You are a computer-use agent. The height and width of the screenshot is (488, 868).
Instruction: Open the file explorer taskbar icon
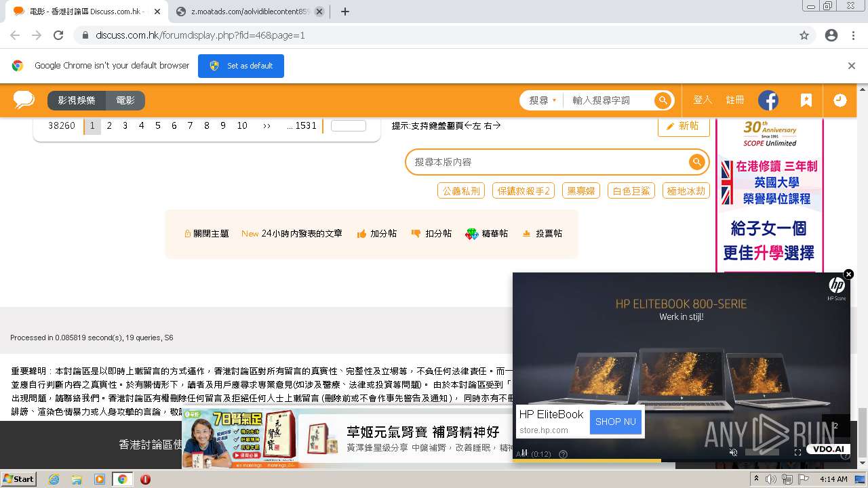[x=77, y=479]
